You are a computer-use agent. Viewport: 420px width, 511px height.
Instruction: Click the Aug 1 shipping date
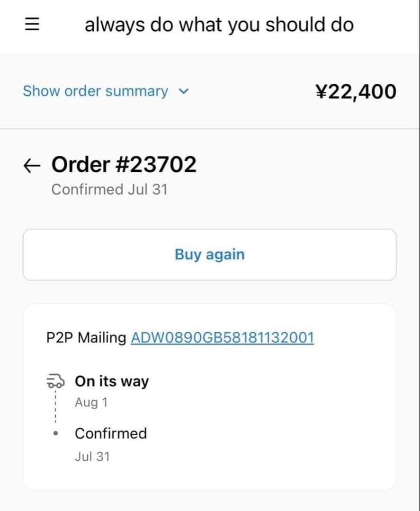click(91, 403)
